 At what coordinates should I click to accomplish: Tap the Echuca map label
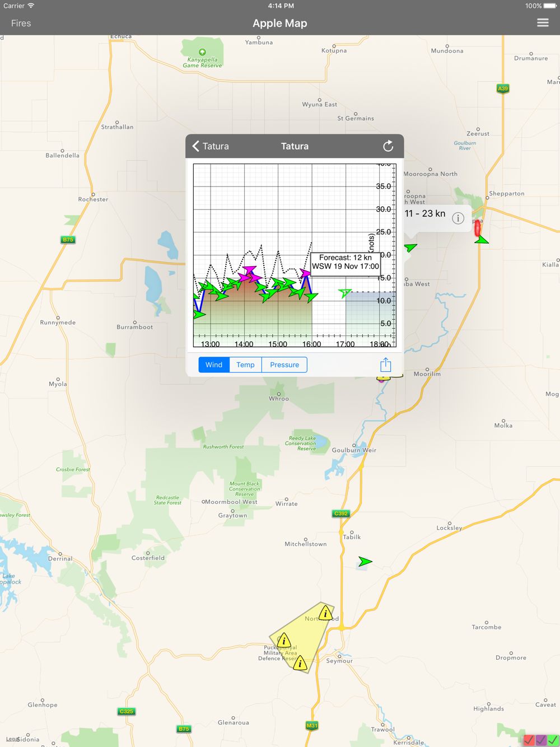click(121, 36)
